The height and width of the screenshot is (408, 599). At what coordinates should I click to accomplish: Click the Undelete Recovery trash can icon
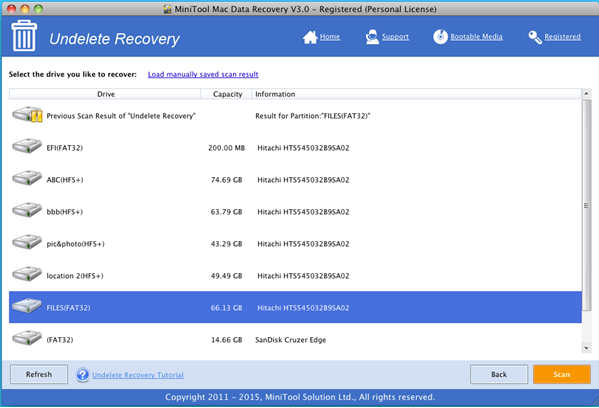pyautogui.click(x=24, y=36)
